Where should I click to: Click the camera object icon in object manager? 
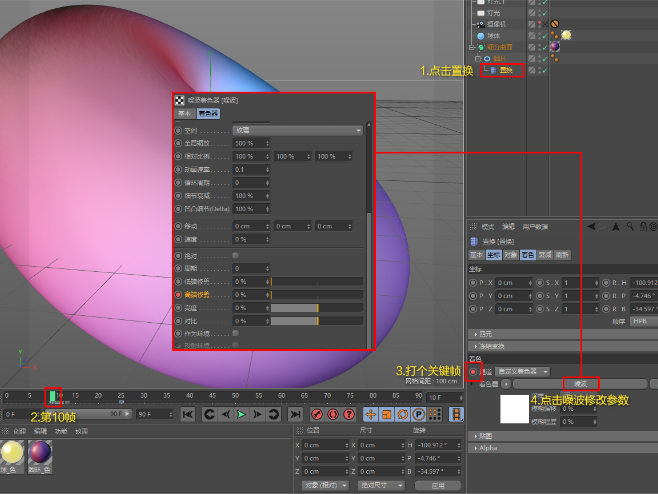(x=480, y=24)
